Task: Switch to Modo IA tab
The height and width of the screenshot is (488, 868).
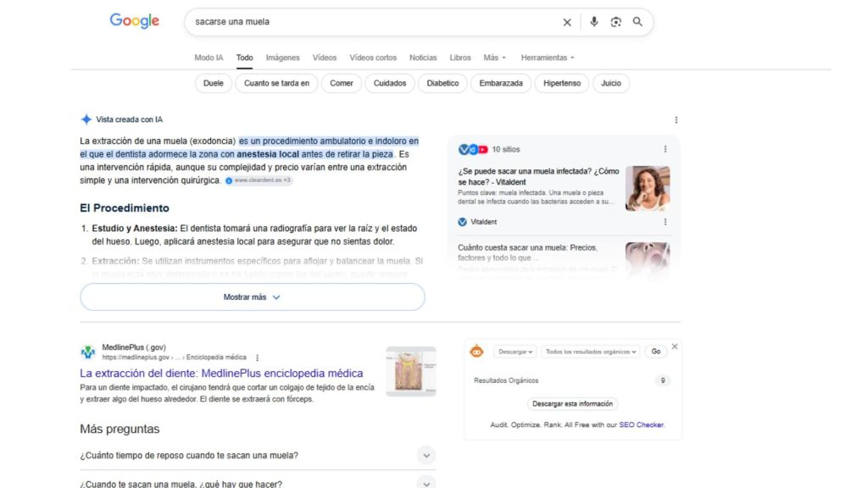Action: click(x=209, y=58)
